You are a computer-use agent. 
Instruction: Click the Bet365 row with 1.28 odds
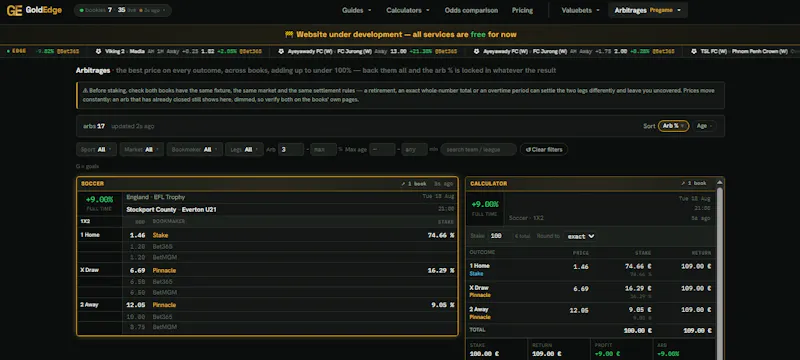pos(290,246)
